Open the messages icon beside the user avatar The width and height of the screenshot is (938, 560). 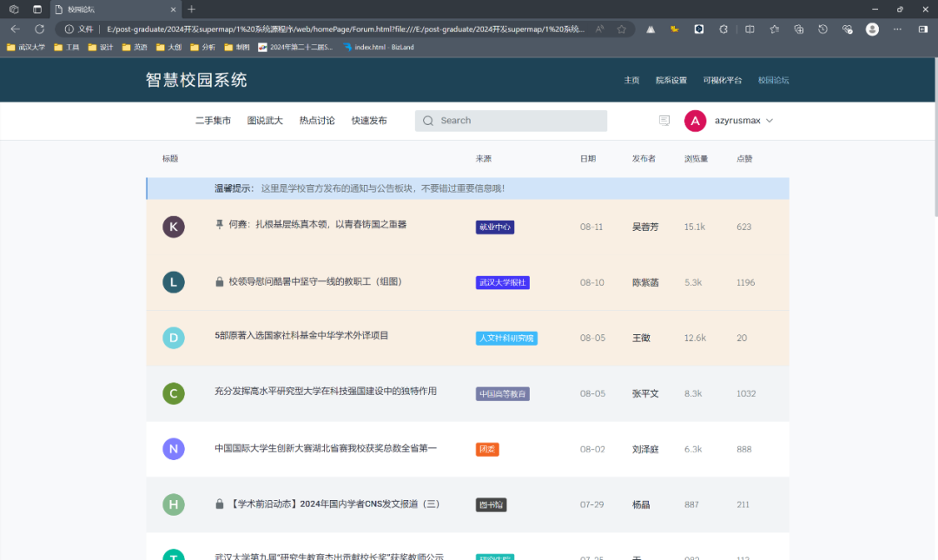(664, 121)
